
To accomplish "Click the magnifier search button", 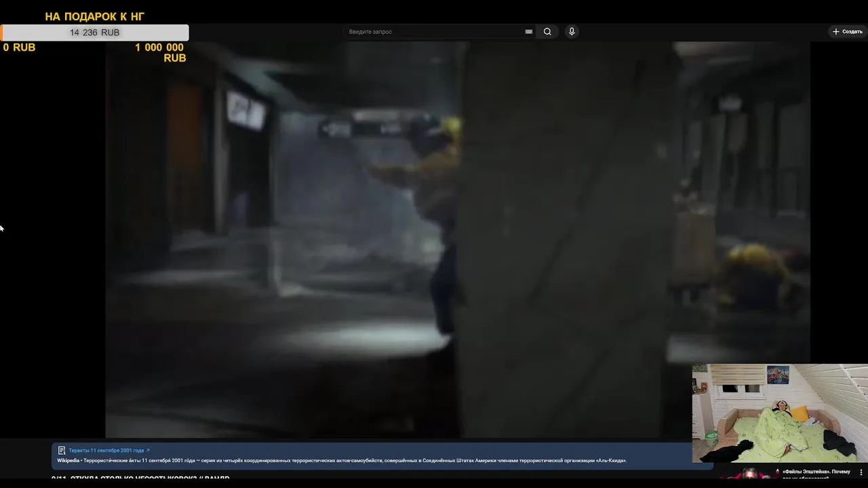I will pyautogui.click(x=547, y=32).
